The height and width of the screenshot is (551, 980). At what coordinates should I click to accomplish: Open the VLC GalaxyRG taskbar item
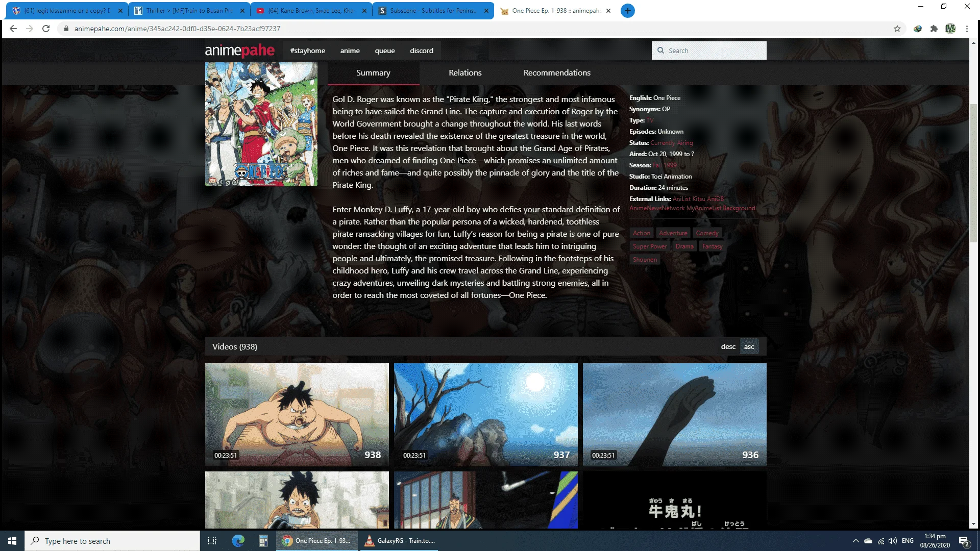(x=400, y=541)
